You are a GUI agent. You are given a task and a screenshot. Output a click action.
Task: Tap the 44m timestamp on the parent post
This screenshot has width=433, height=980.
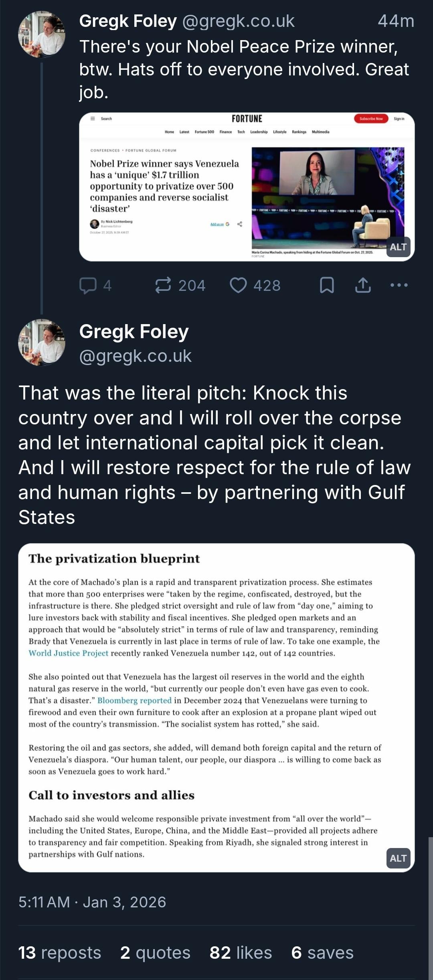pyautogui.click(x=396, y=21)
